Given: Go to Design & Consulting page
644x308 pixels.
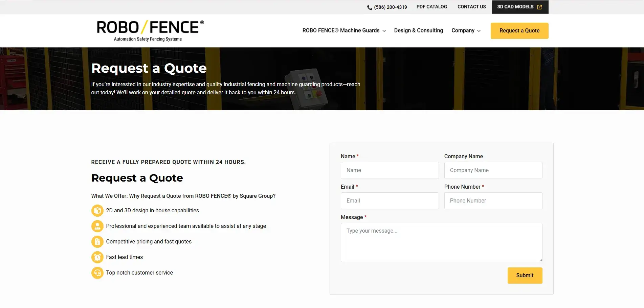Looking at the screenshot, I should (x=419, y=30).
